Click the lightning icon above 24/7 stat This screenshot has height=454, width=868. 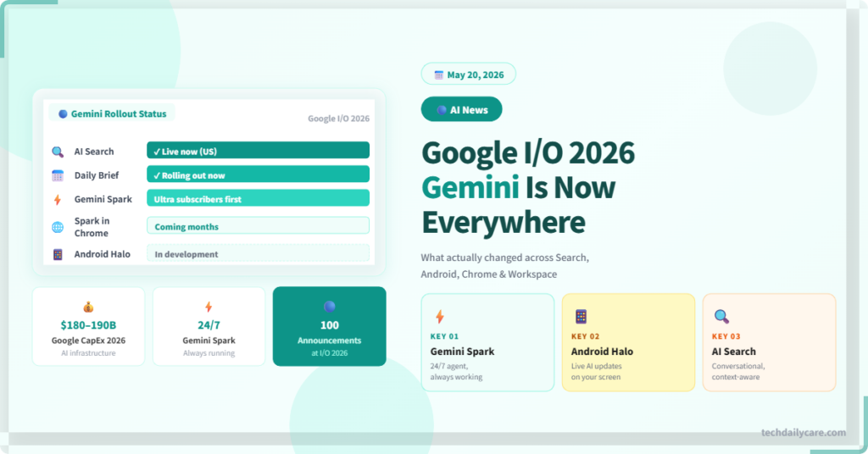209,307
